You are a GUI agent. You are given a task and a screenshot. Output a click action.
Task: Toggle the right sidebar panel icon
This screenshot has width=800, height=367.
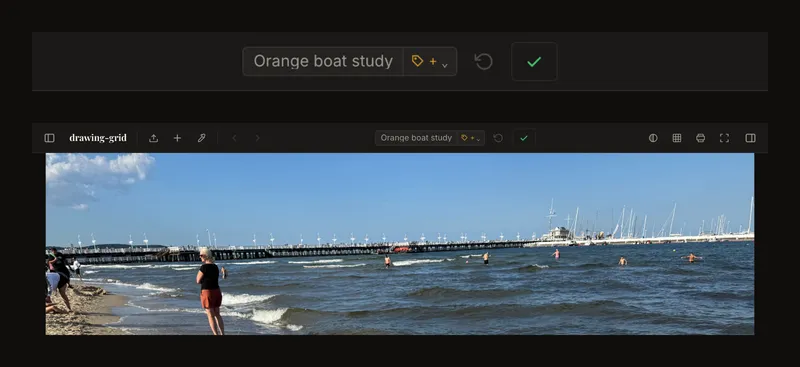(x=751, y=138)
